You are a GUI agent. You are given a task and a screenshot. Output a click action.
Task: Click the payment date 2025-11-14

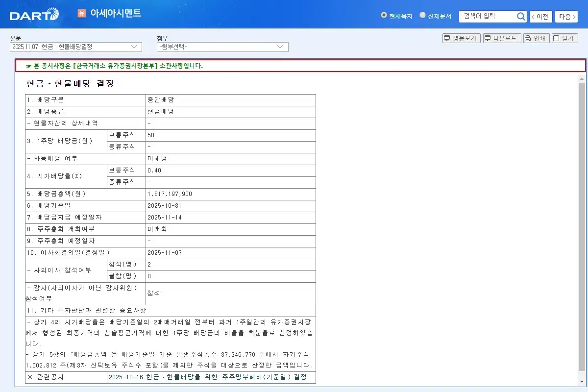click(x=165, y=218)
